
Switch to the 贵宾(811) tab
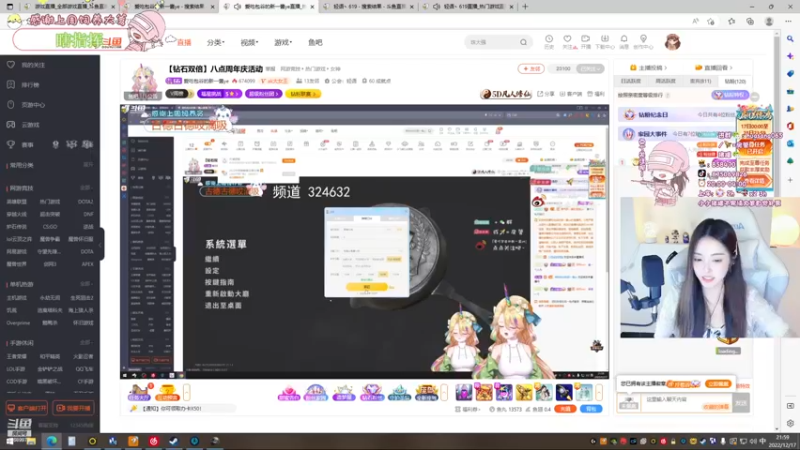click(701, 81)
